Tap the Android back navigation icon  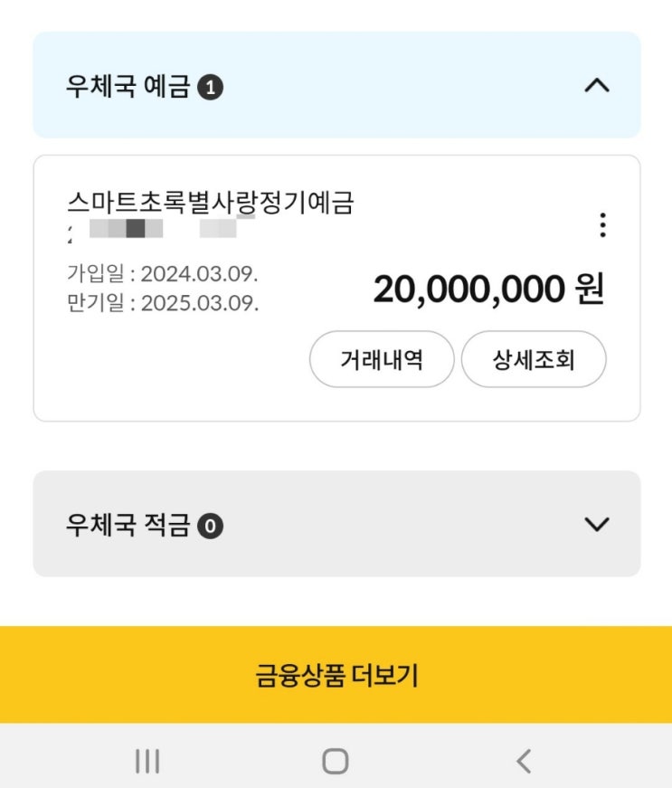coord(524,761)
